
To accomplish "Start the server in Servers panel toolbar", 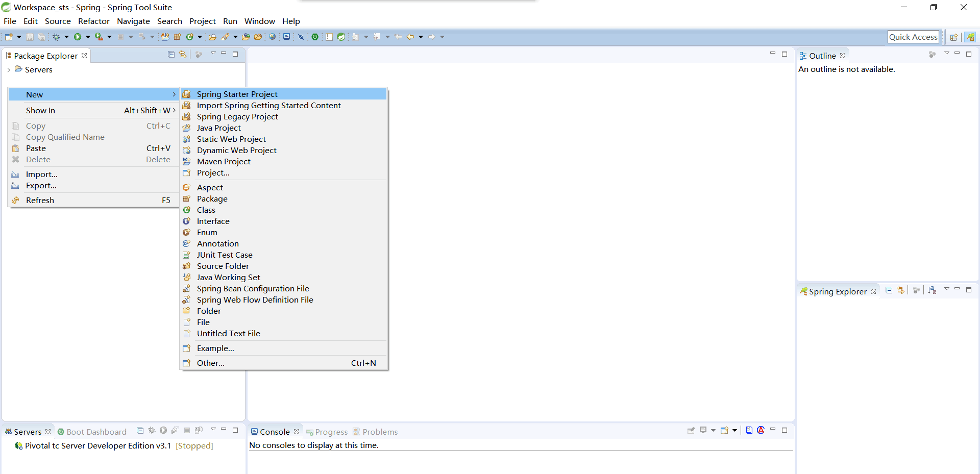I will (163, 430).
